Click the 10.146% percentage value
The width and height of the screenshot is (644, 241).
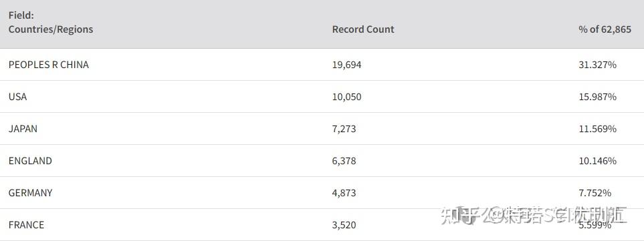coord(598,161)
